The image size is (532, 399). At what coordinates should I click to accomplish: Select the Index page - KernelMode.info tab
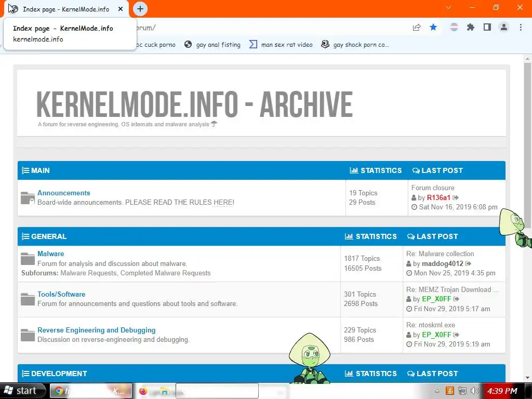(x=66, y=9)
